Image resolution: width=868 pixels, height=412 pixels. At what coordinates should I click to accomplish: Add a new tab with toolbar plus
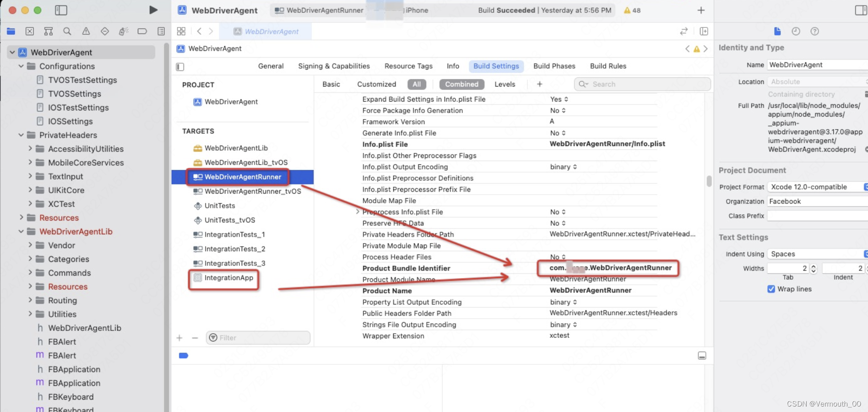click(x=701, y=10)
